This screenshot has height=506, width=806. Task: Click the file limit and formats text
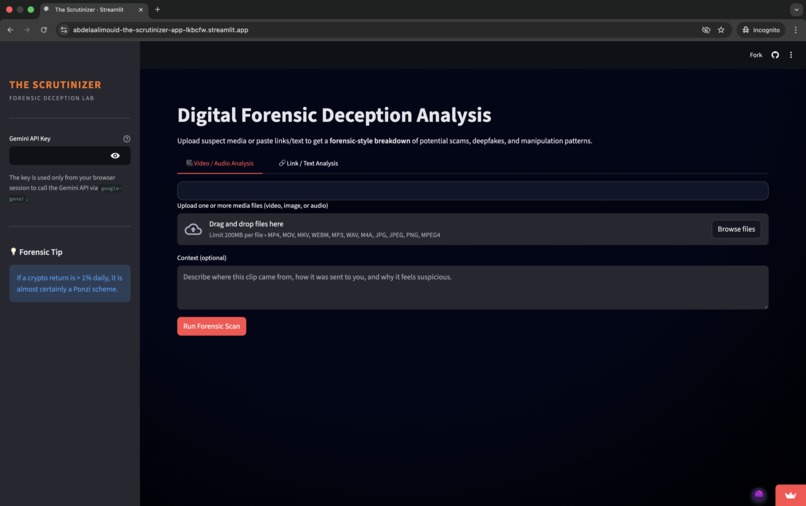(x=324, y=235)
